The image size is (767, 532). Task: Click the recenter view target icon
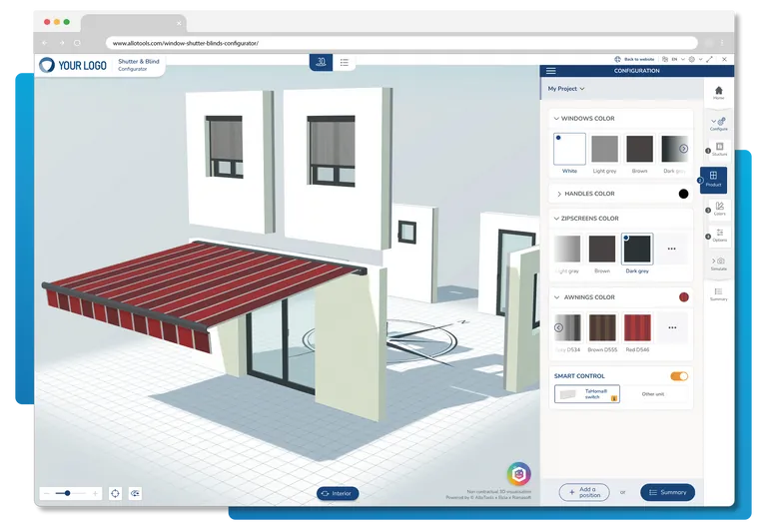115,493
